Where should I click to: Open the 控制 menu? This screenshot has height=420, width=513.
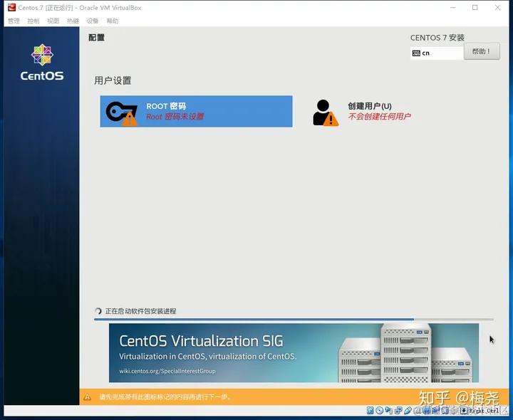click(x=33, y=21)
